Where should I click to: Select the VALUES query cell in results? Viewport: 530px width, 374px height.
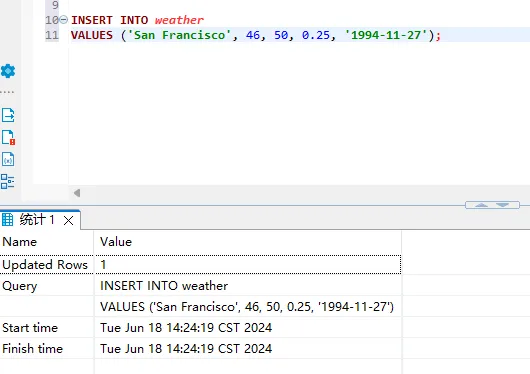[248, 307]
